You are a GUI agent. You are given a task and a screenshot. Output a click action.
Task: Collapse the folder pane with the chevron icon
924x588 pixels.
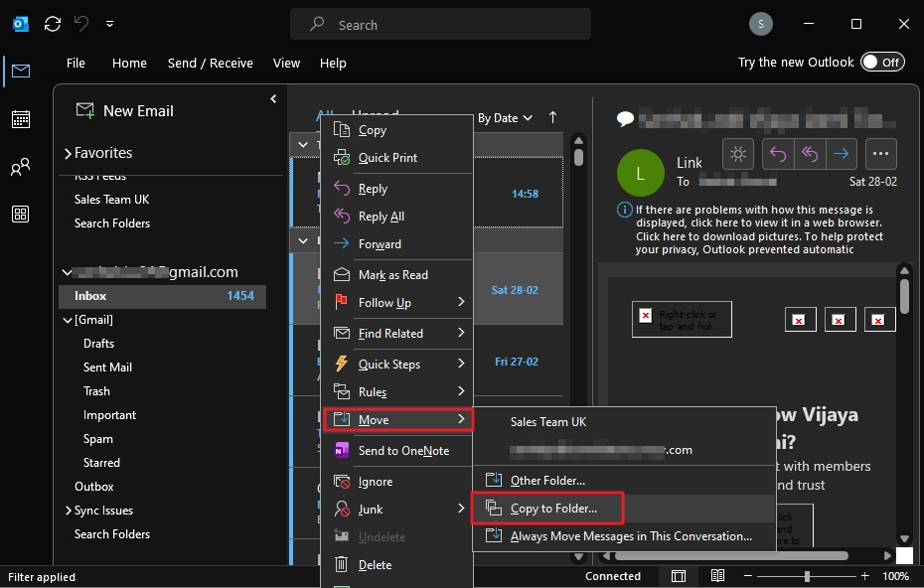coord(272,98)
